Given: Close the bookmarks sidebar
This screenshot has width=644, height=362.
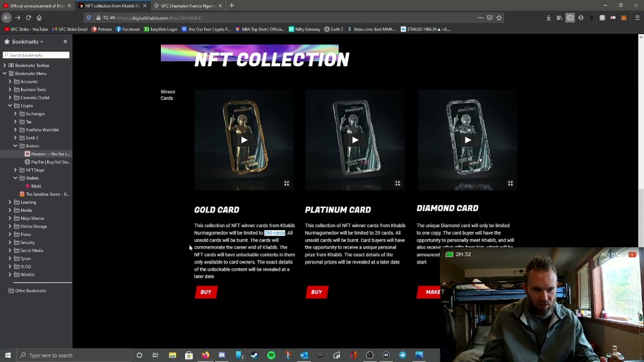Looking at the screenshot, I should [65, 41].
